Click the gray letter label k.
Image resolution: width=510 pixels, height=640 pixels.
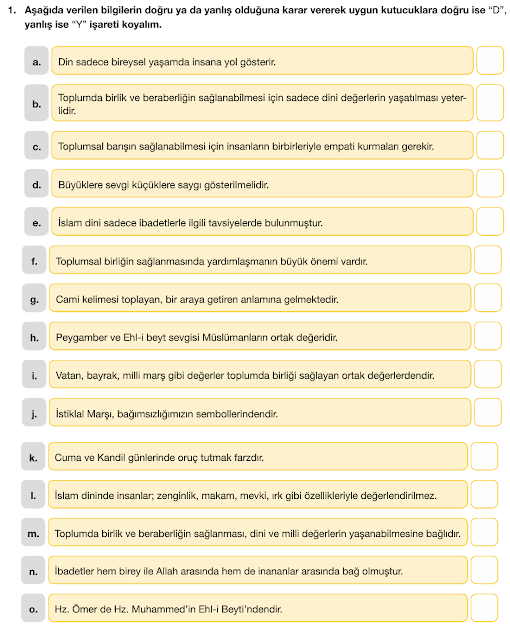33,456
